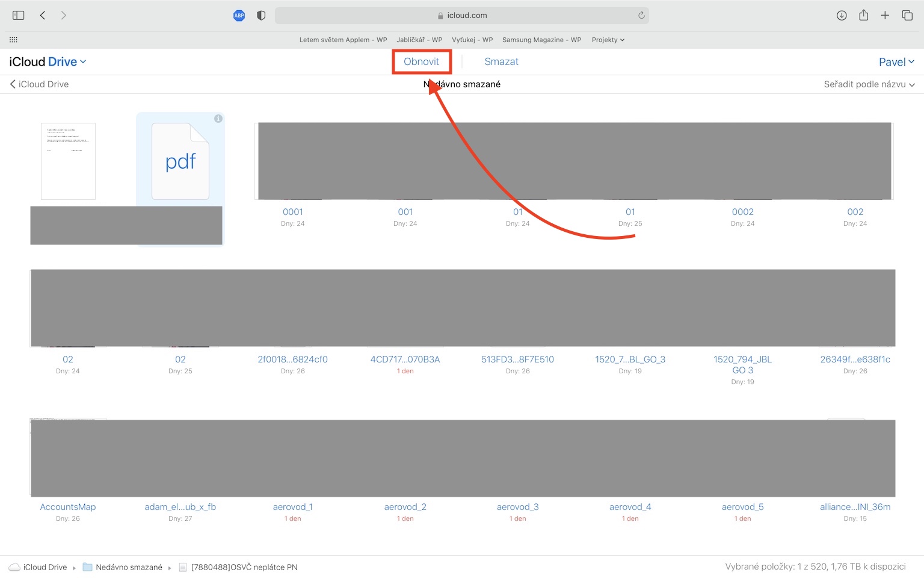The width and height of the screenshot is (924, 578).
Task: Click the icloud.com address bar
Action: (x=461, y=16)
